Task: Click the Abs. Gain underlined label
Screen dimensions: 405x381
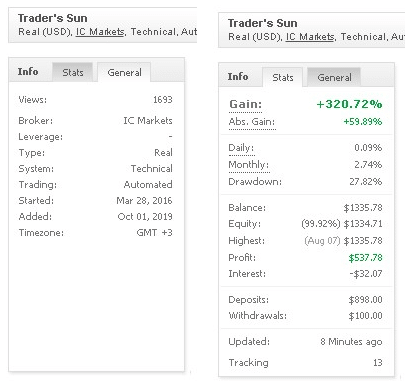Action: [252, 122]
